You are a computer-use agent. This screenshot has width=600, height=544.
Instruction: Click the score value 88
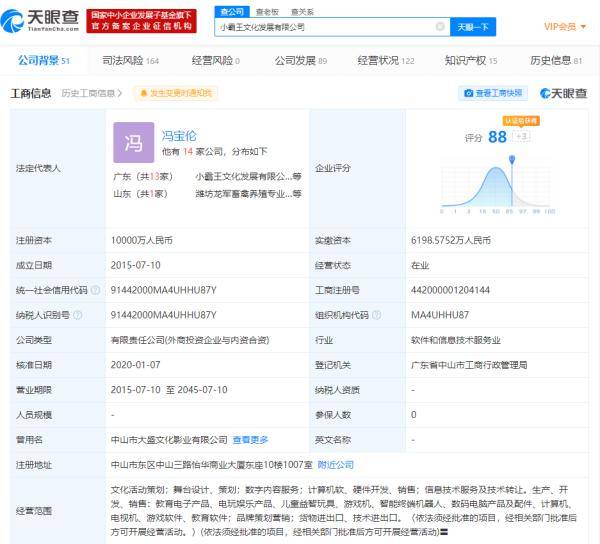pyautogui.click(x=497, y=137)
